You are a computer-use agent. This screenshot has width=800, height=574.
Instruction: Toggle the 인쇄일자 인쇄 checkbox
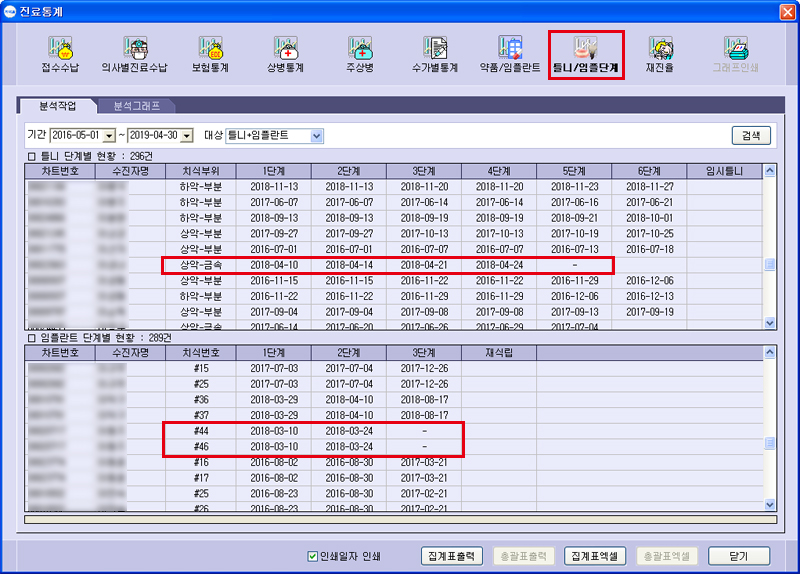313,556
